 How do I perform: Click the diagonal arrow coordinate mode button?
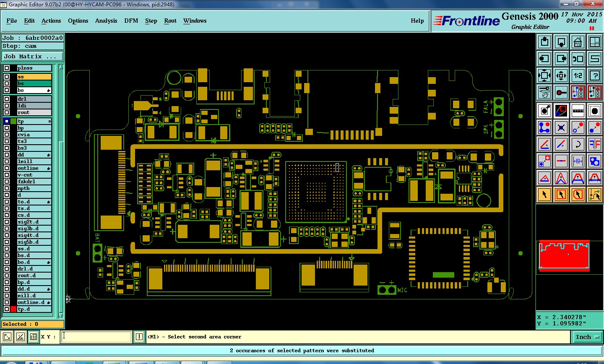pos(7,337)
